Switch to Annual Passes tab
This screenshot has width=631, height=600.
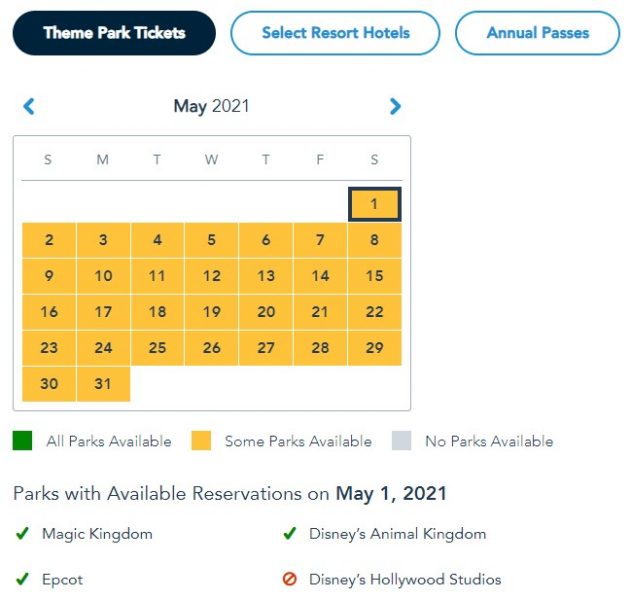[537, 33]
